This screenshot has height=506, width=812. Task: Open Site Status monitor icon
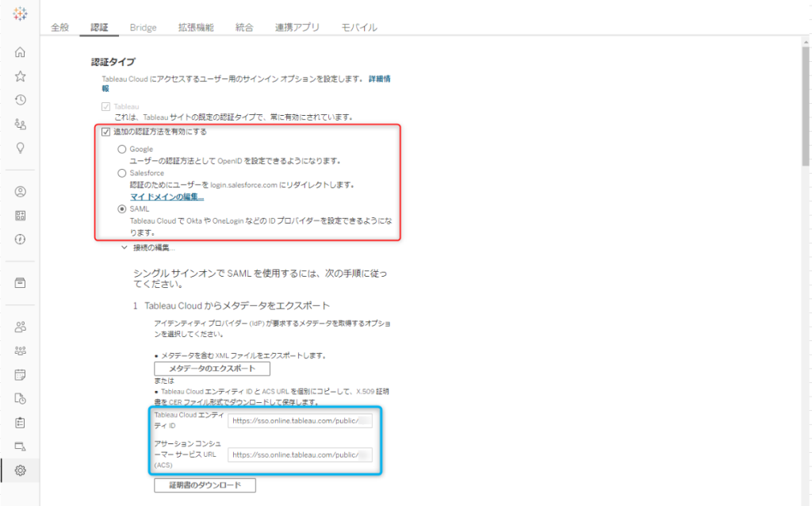tap(20, 447)
